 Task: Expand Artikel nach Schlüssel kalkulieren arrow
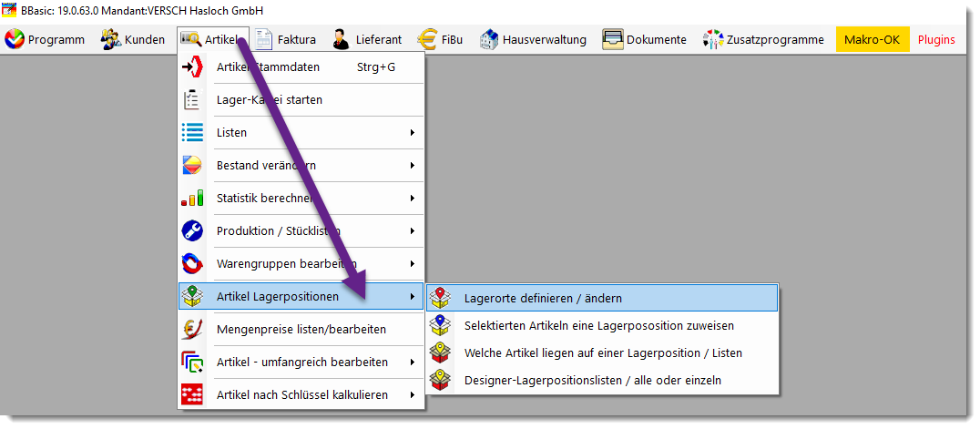413,394
